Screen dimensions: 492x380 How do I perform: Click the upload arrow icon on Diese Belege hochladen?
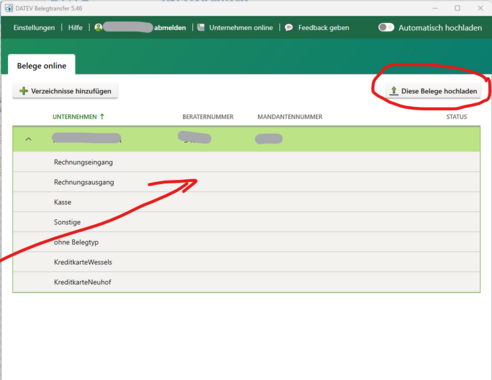pos(394,91)
